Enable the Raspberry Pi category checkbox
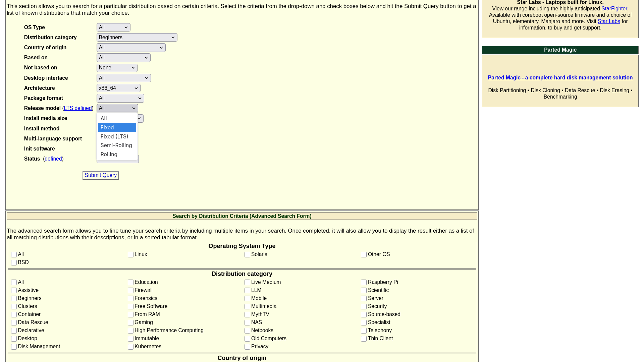Viewport: 644px width, 362px height. (x=364, y=282)
